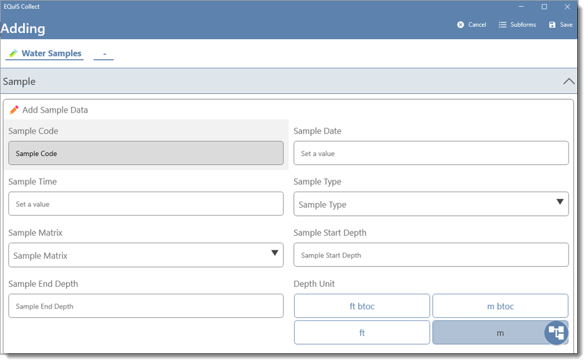This screenshot has width=588, height=364.
Task: Select ft btoc depth unit
Action: [362, 306]
